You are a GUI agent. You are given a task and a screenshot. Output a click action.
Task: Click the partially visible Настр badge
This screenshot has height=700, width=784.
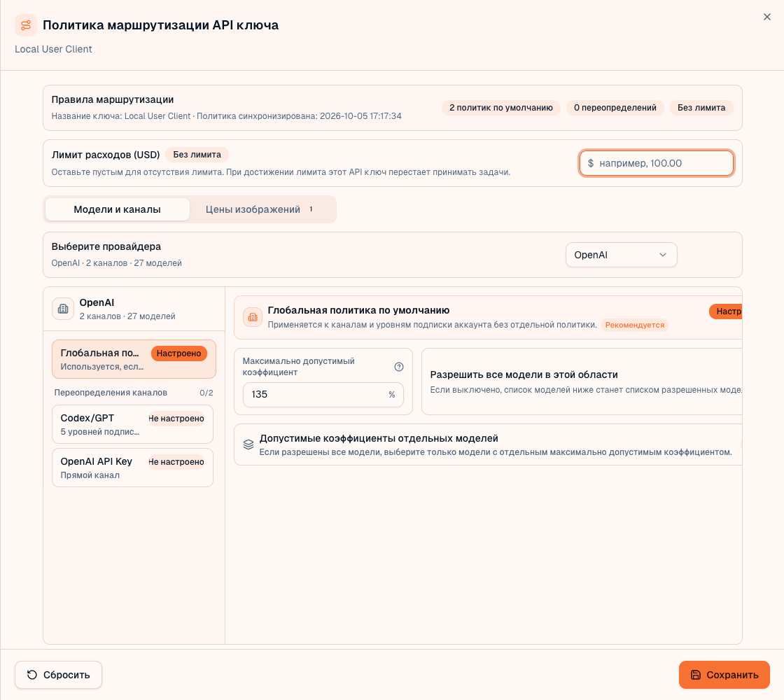[725, 311]
